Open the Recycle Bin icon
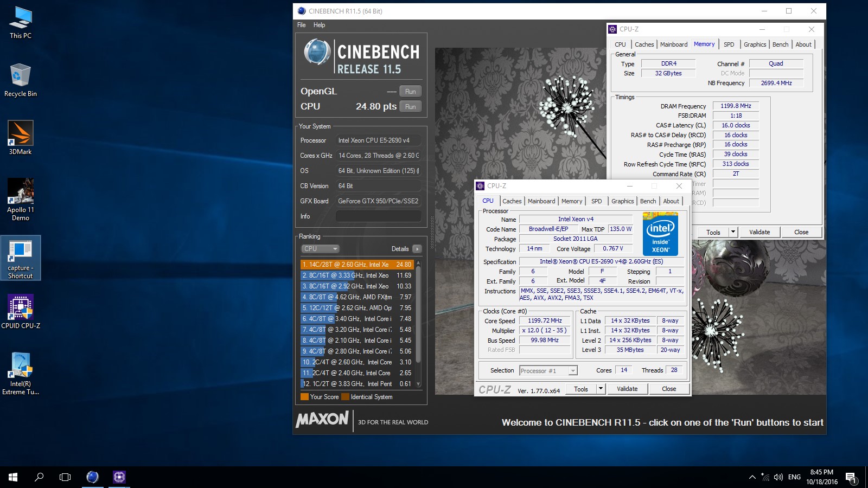The height and width of the screenshot is (488, 868). pos(21,80)
